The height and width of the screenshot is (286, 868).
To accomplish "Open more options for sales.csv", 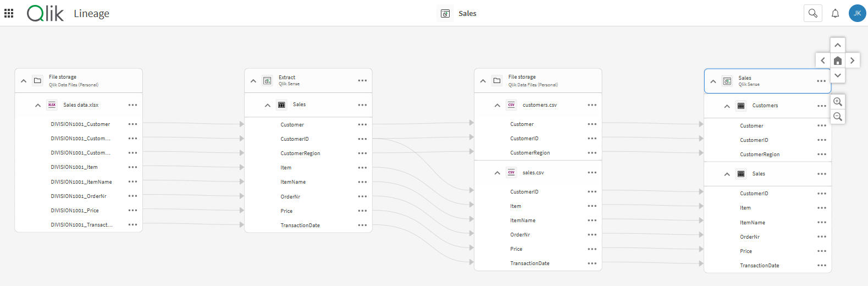I will coord(592,173).
